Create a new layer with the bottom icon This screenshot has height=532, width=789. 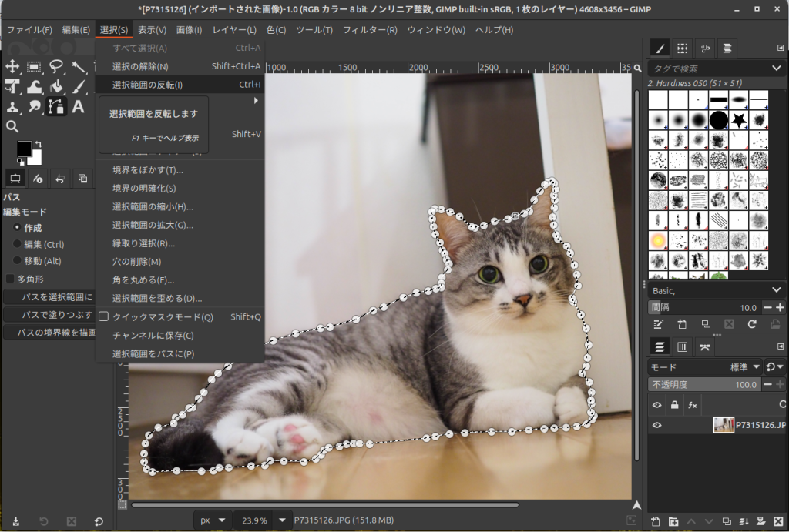pyautogui.click(x=655, y=521)
